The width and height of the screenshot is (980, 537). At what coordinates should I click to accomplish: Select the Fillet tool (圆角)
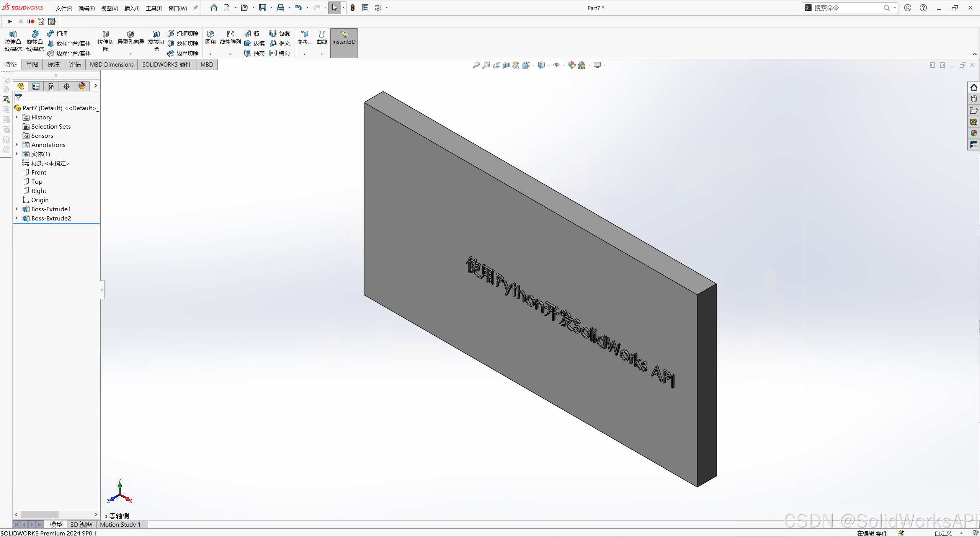211,38
